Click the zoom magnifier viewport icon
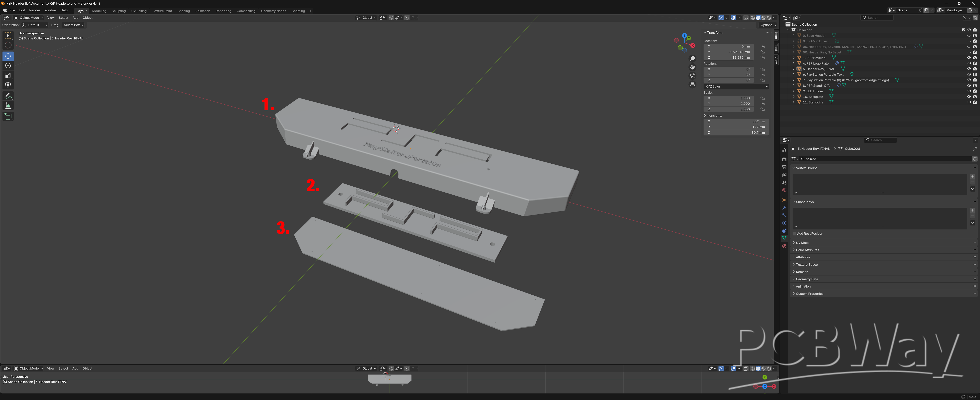 tap(692, 59)
